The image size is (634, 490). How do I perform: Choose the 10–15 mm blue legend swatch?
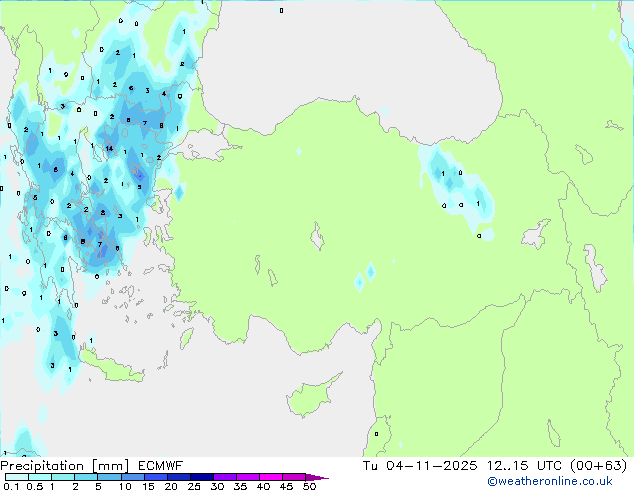click(132, 477)
